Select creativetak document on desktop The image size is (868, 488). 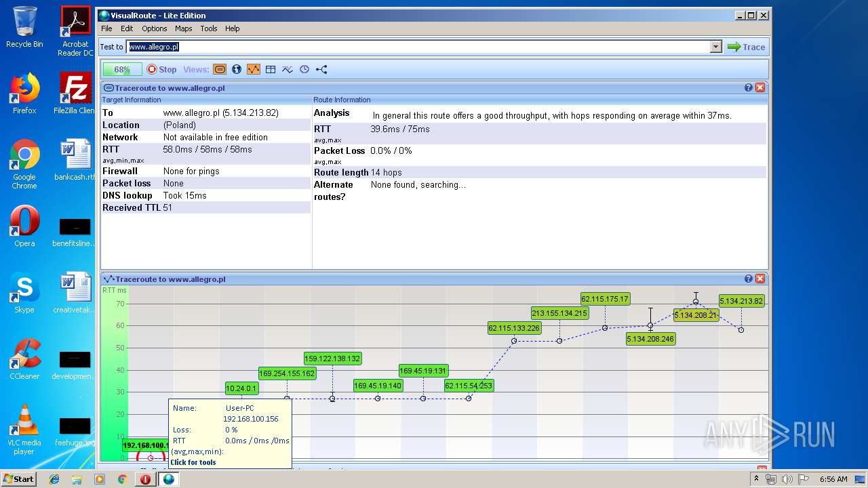pos(75,293)
